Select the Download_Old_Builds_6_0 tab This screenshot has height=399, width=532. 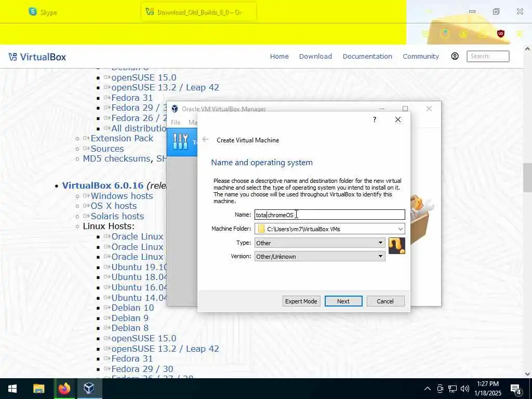(198, 12)
